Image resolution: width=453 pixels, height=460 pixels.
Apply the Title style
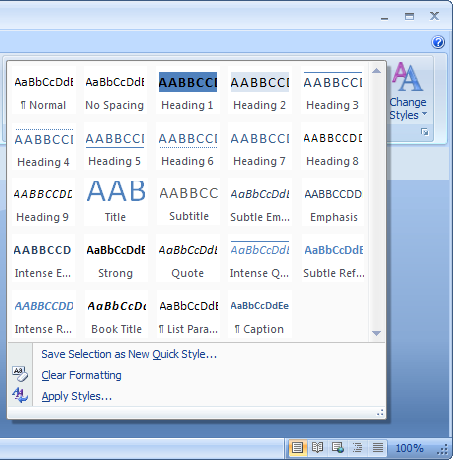(x=116, y=202)
